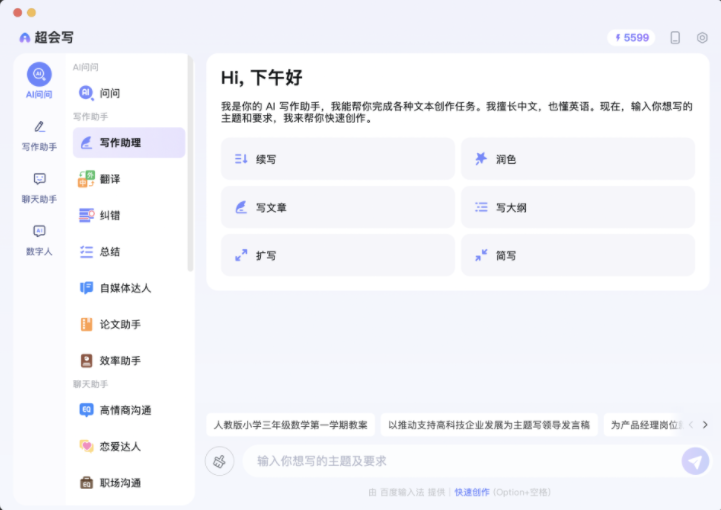Focus the 输入你想写的主题及要求 input field
The width and height of the screenshot is (721, 510).
(461, 461)
